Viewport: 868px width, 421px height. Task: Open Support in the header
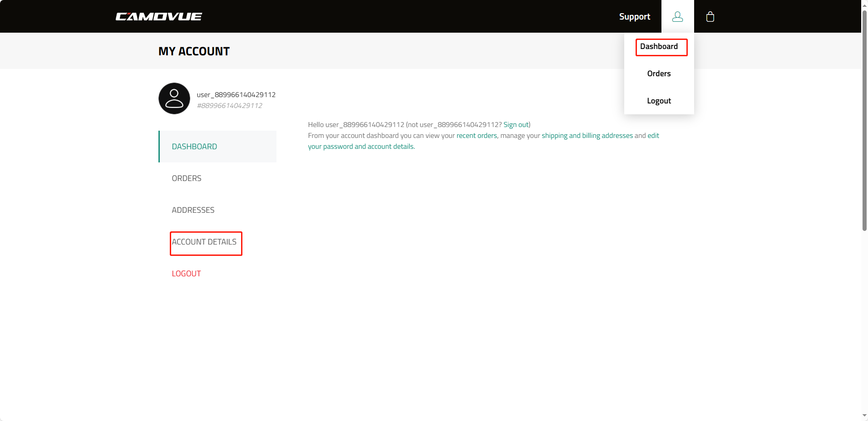[x=634, y=16]
